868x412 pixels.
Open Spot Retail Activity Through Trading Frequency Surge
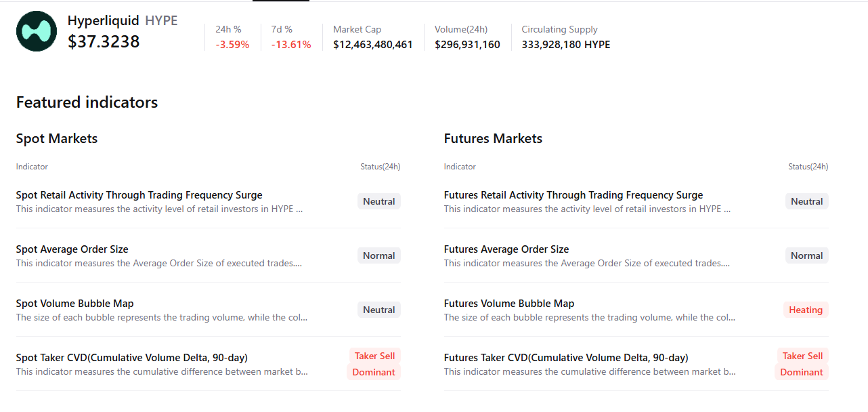pos(139,195)
